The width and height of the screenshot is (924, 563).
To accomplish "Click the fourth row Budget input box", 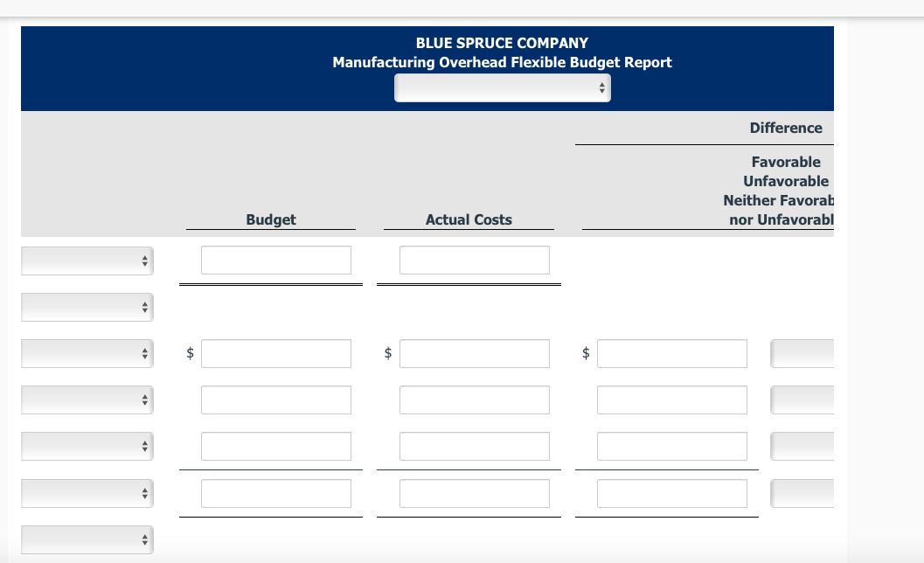I will [x=275, y=400].
